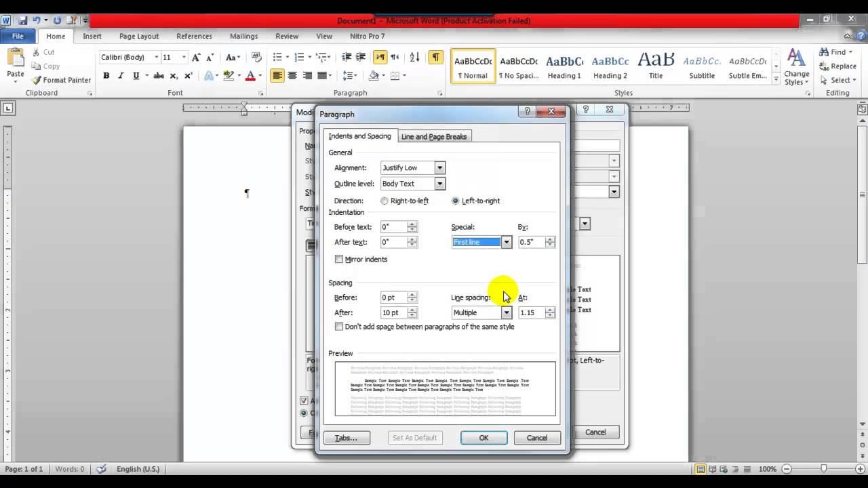Open the Special indentation dropdown First line
Viewport: 868px width, 488px height.
[506, 243]
